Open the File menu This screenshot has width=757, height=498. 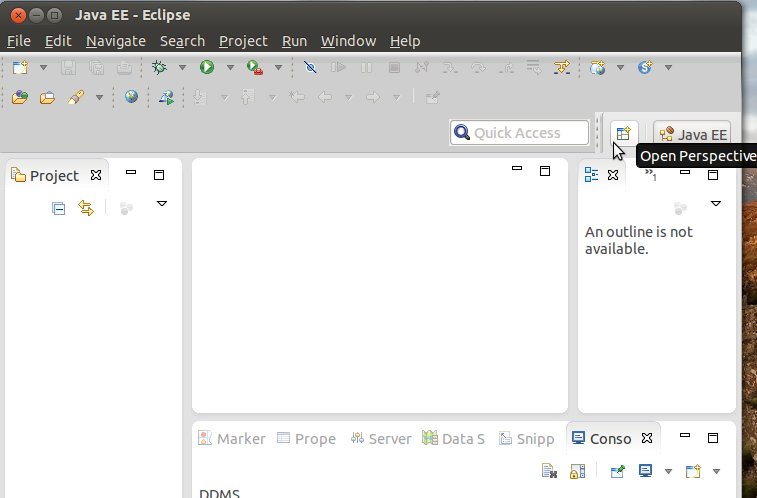point(19,41)
